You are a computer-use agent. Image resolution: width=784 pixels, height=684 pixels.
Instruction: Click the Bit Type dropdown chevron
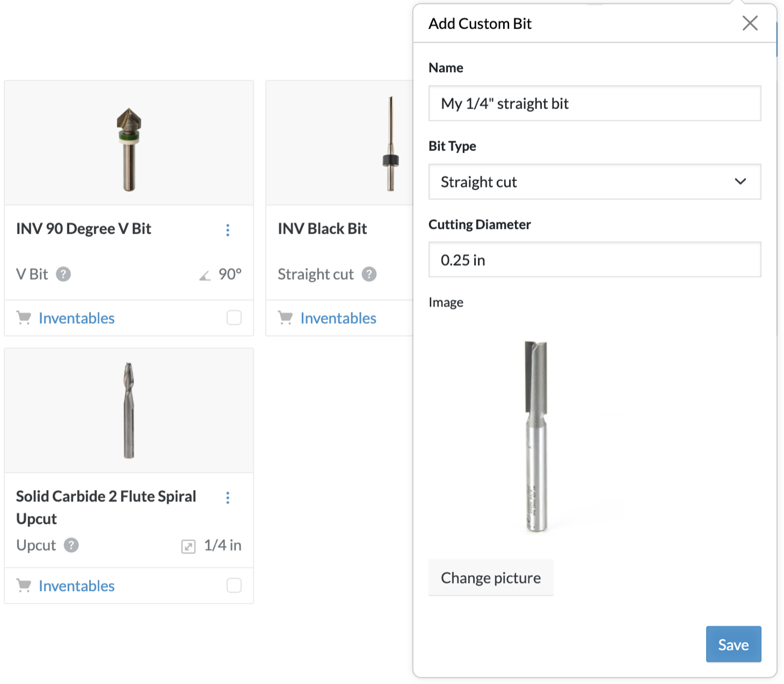[740, 182]
